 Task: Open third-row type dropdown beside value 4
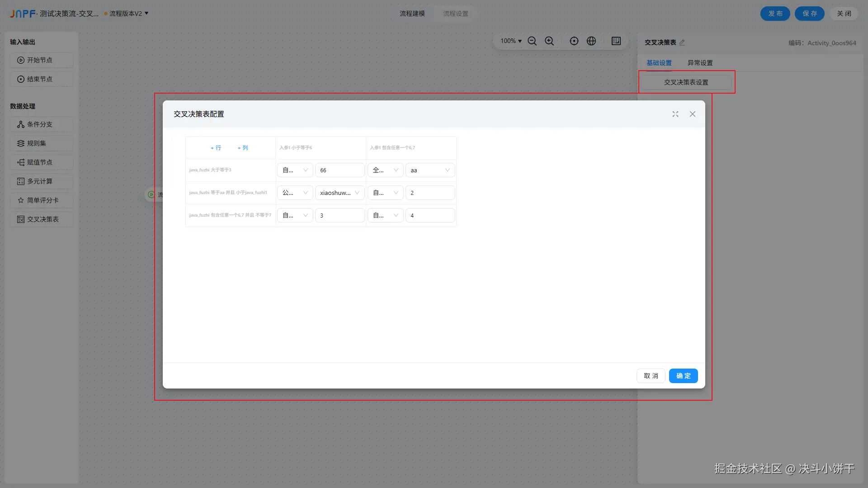(386, 215)
